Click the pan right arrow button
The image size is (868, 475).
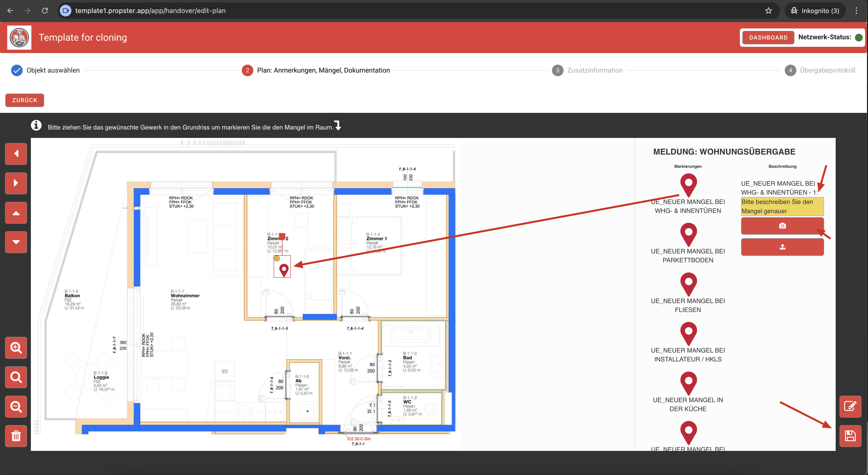coord(16,183)
